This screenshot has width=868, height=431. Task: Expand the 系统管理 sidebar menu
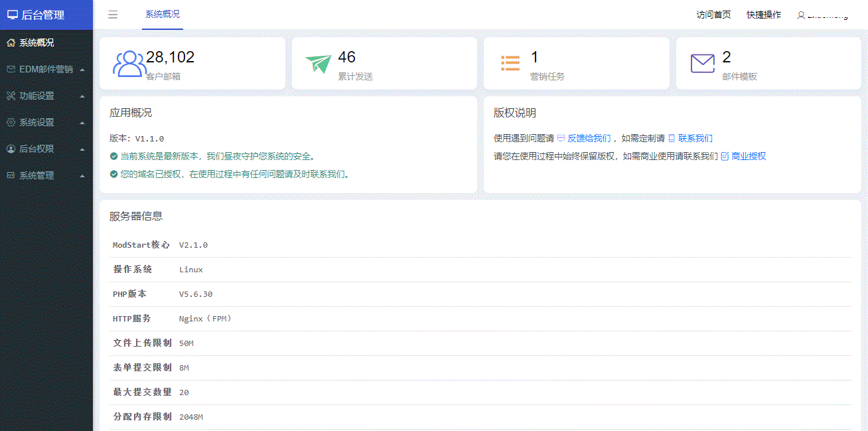(x=46, y=175)
